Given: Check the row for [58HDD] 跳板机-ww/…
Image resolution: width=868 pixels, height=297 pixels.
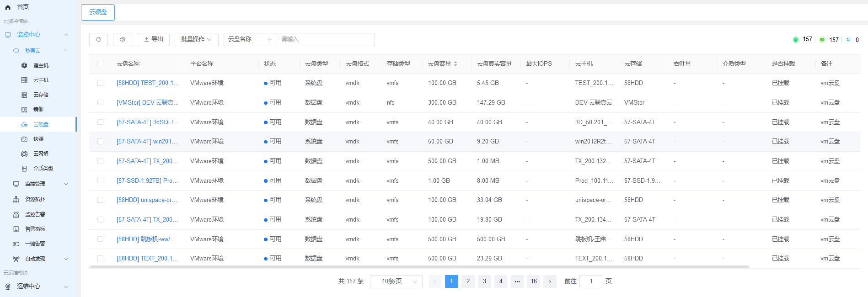Looking at the screenshot, I should [100, 239].
